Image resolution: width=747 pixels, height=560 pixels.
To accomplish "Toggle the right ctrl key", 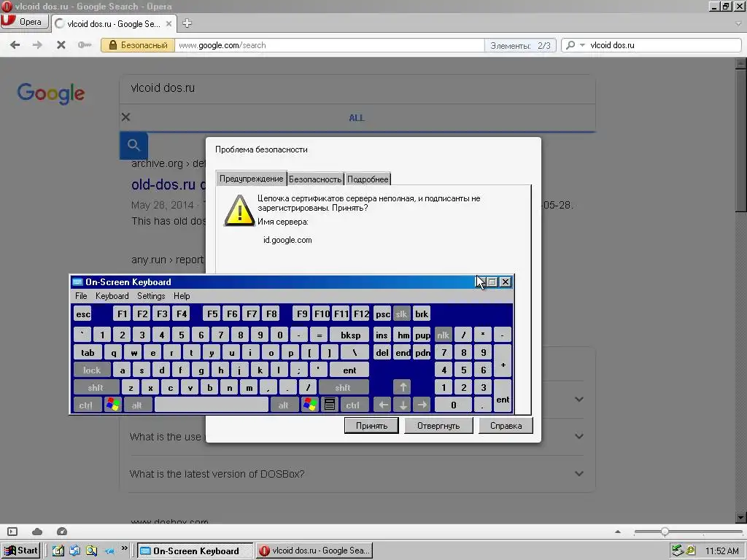I will tap(353, 405).
